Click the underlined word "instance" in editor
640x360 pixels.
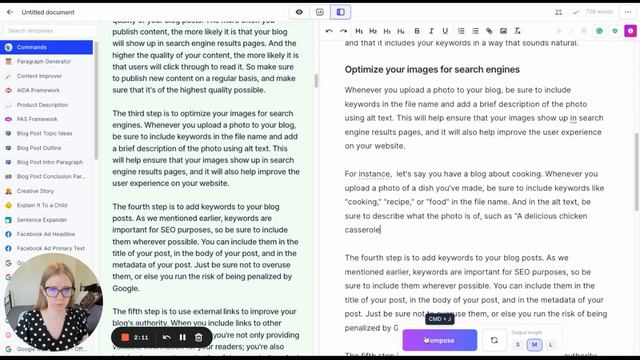(x=374, y=174)
